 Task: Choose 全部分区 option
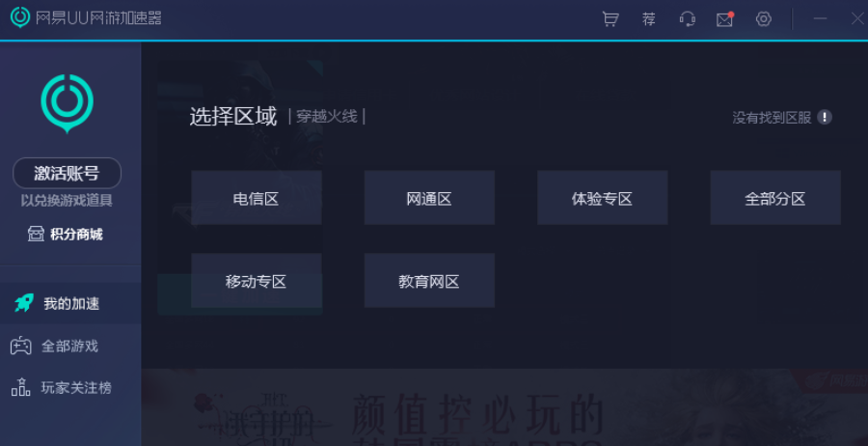point(775,198)
